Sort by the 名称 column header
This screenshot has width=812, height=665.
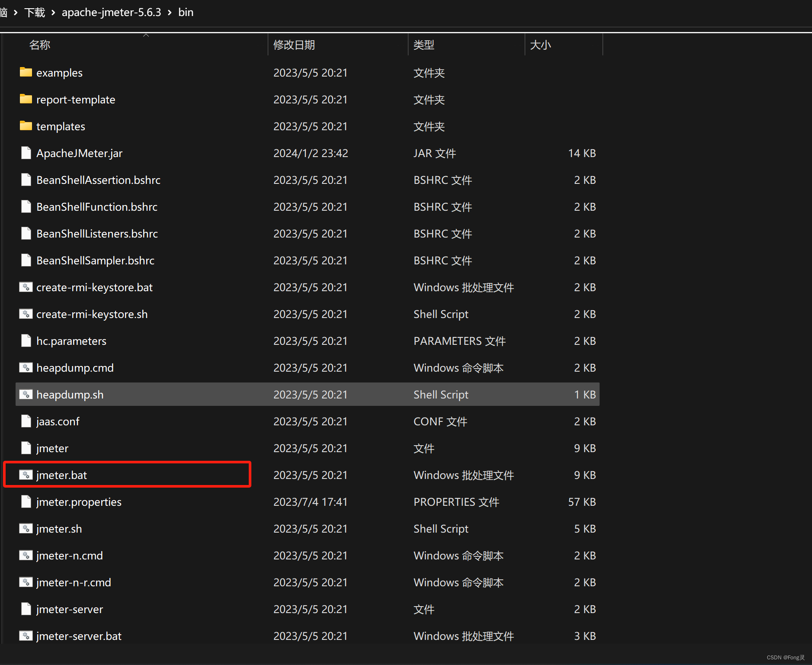pyautogui.click(x=40, y=45)
